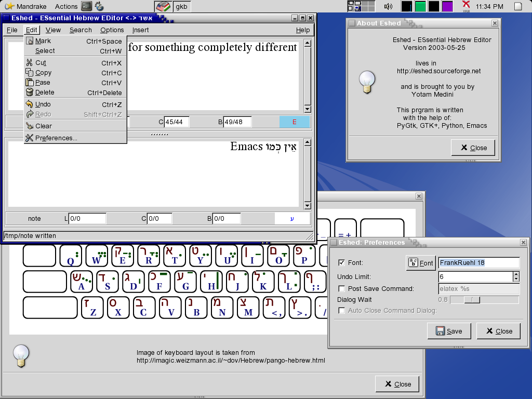This screenshot has height=399, width=532.
Task: Click the Mark menu entry icon
Action: click(30, 41)
